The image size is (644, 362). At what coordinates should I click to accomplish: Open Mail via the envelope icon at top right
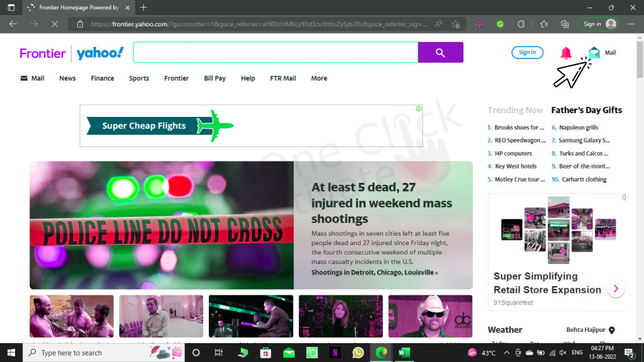(x=594, y=53)
